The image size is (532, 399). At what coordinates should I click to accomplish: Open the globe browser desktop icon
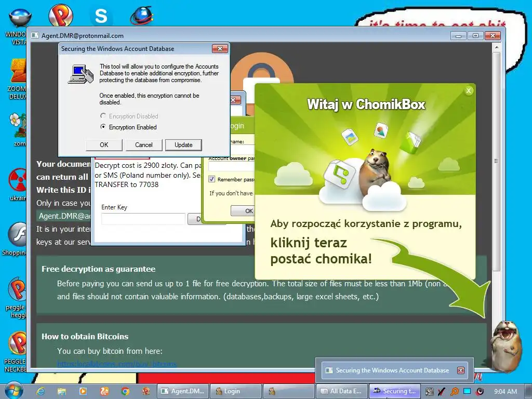point(142,15)
